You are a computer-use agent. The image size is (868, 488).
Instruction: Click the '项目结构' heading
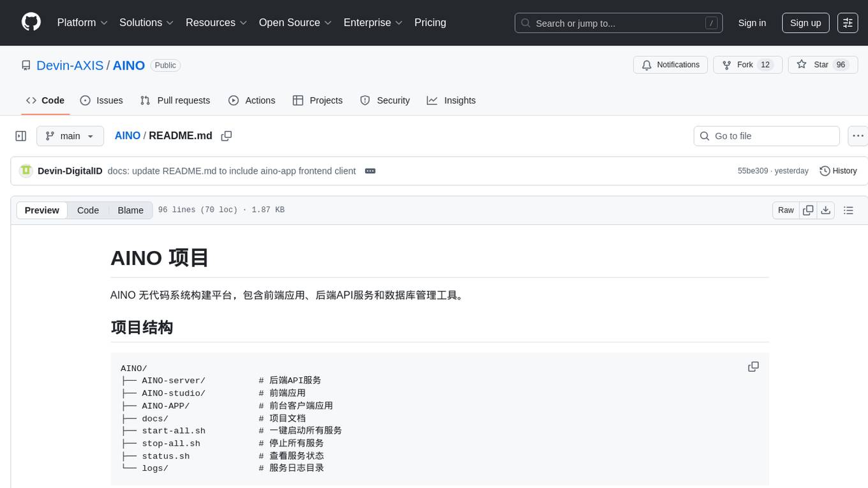pyautogui.click(x=142, y=328)
